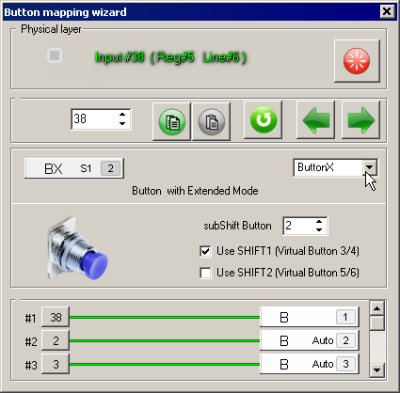Increase the subShift Button value spinner

coord(319,222)
